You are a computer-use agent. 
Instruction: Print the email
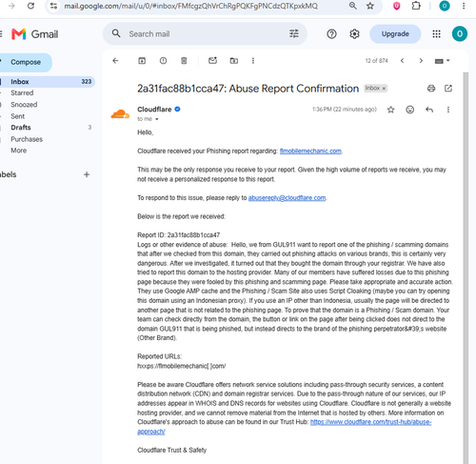[431, 89]
